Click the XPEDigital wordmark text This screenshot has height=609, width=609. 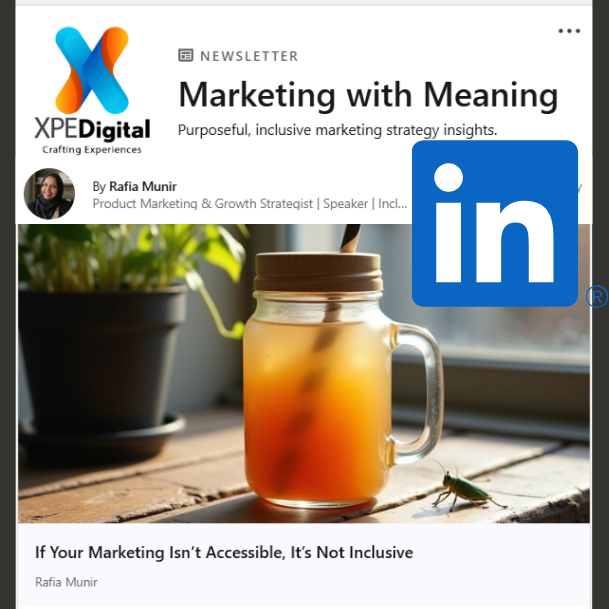(92, 129)
